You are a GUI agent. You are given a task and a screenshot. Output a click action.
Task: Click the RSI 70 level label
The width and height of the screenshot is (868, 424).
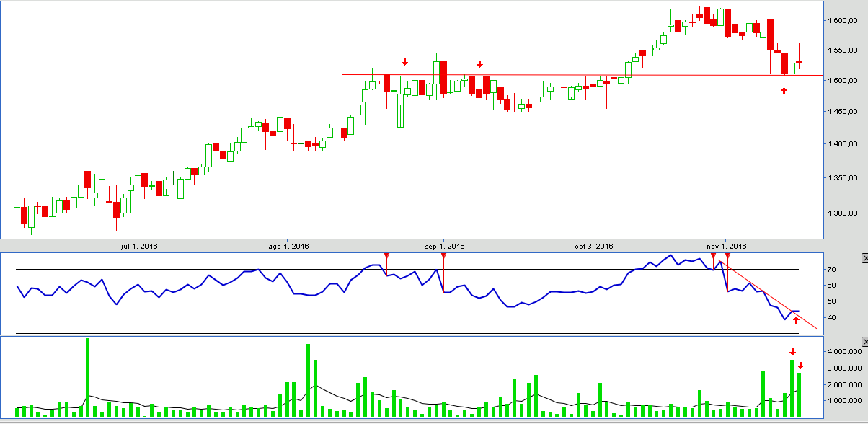click(x=832, y=270)
